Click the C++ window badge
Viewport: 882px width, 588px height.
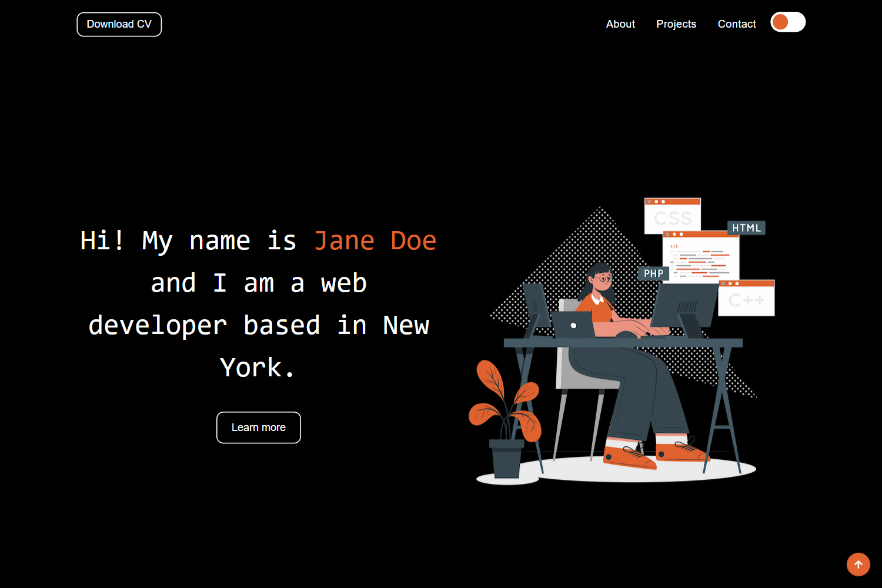click(x=746, y=298)
